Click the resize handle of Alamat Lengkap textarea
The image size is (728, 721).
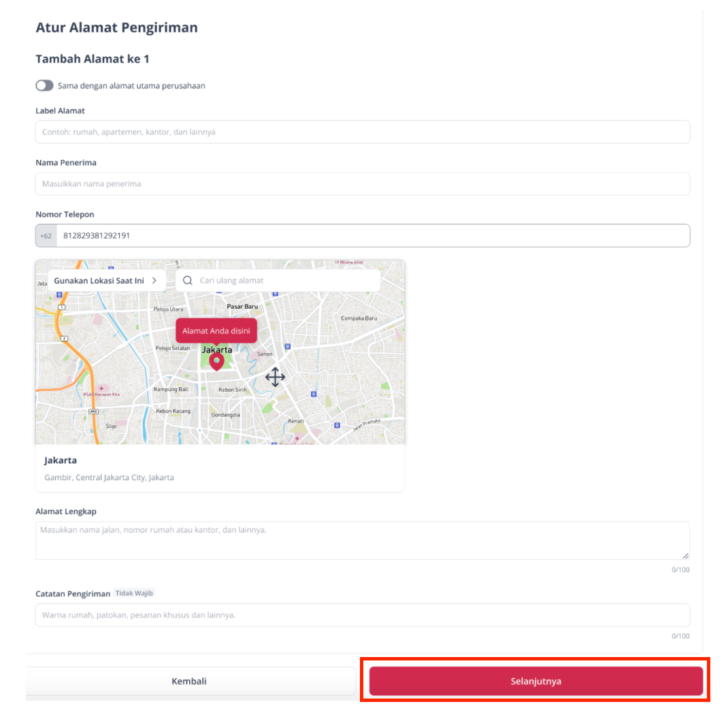[686, 556]
